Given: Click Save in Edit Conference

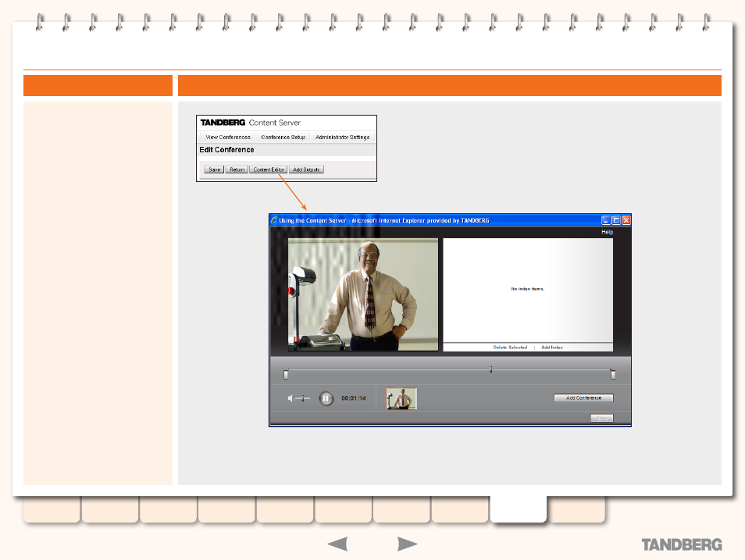Looking at the screenshot, I should [214, 169].
